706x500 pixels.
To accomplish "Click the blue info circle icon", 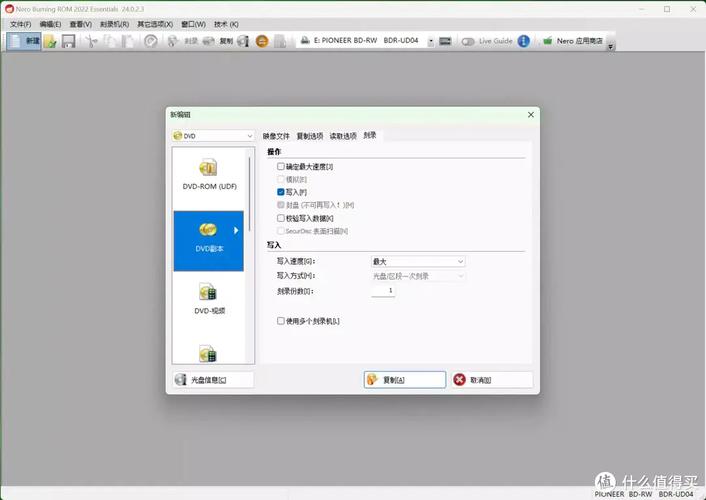I will coord(523,41).
